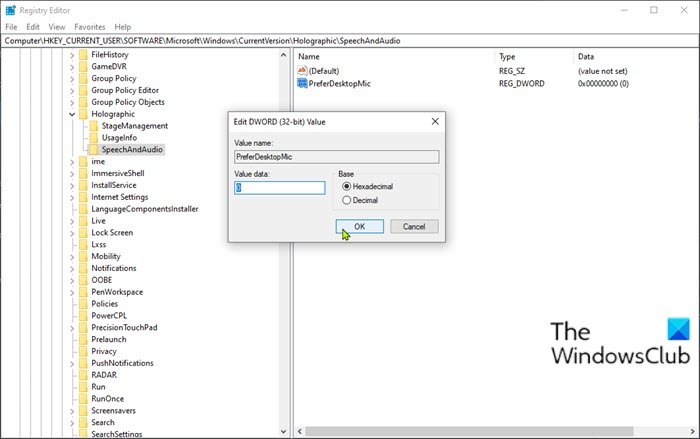Expand the Lock Screen key
The width and height of the screenshot is (700, 439).
point(72,233)
